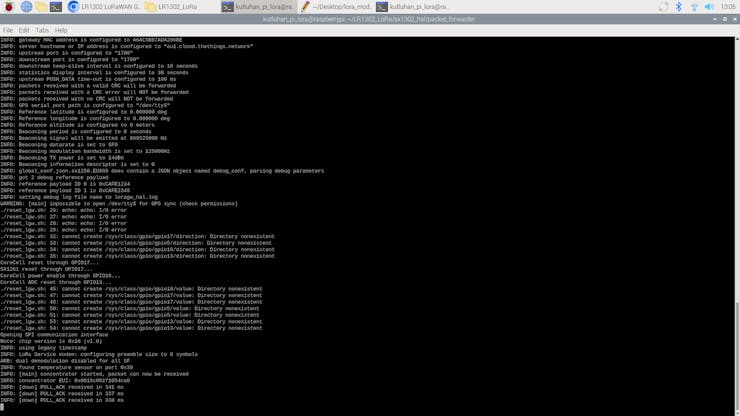
Task: Click the 'concentrator EUI' log line
Action: [x=65, y=381]
